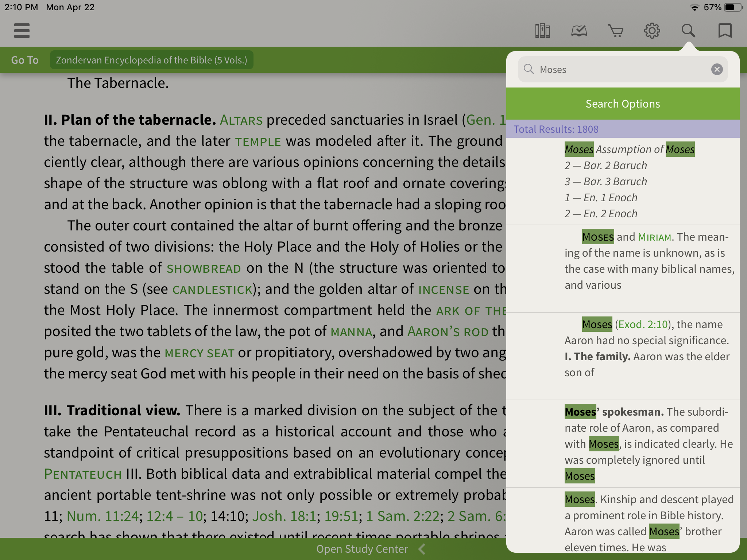The width and height of the screenshot is (747, 560).
Task: Open the shopping cart store
Action: point(615,31)
